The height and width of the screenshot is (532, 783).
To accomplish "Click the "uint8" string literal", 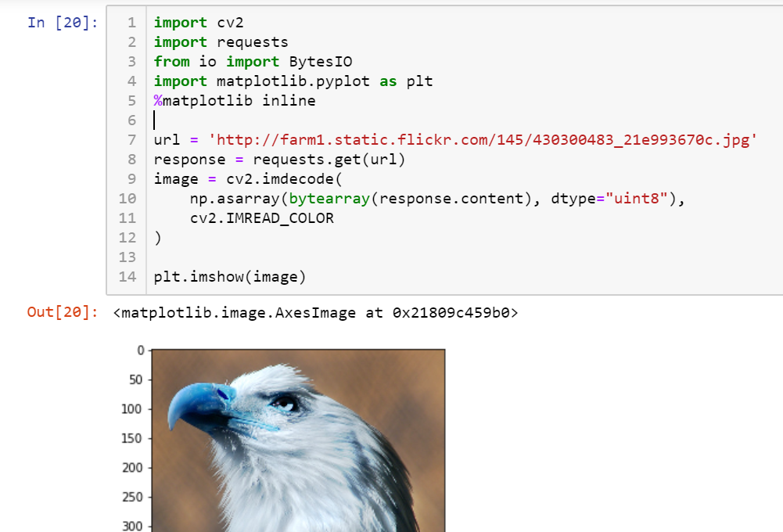I will [637, 198].
